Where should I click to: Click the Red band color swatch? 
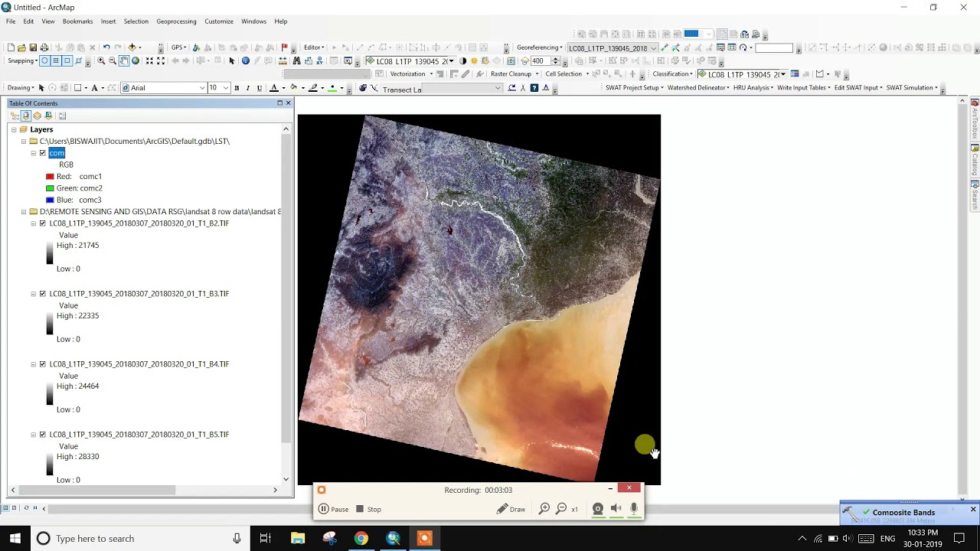[x=50, y=177]
